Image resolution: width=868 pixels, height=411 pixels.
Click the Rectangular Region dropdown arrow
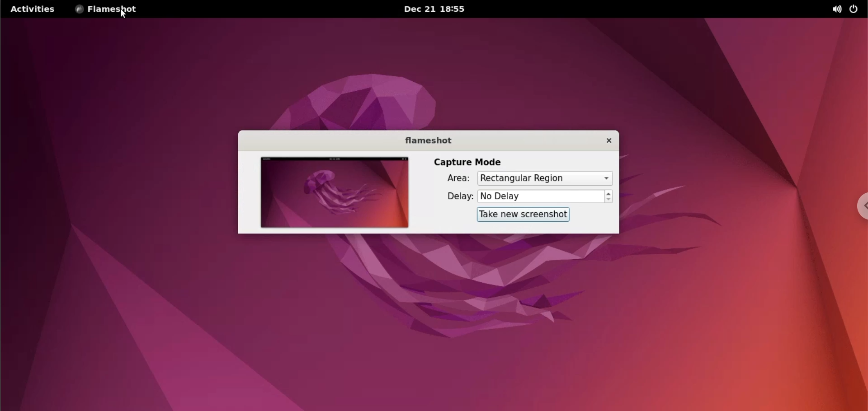click(x=607, y=178)
